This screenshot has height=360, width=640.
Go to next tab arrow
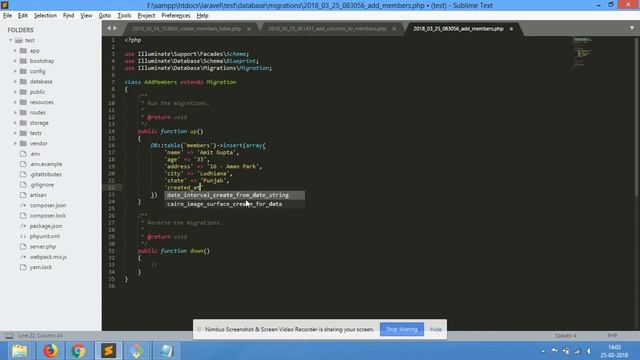tap(115, 28)
